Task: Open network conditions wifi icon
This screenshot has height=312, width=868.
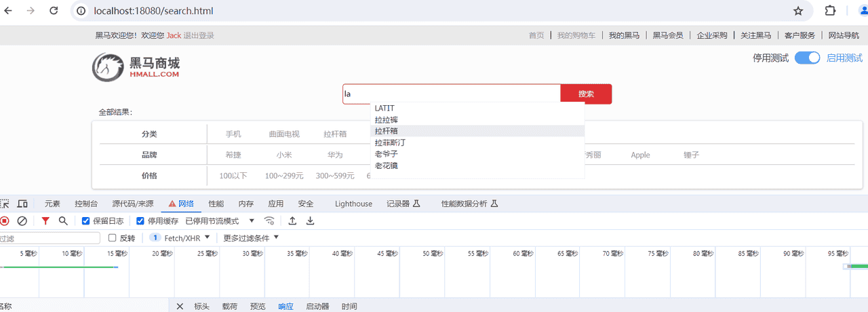Action: [x=269, y=220]
